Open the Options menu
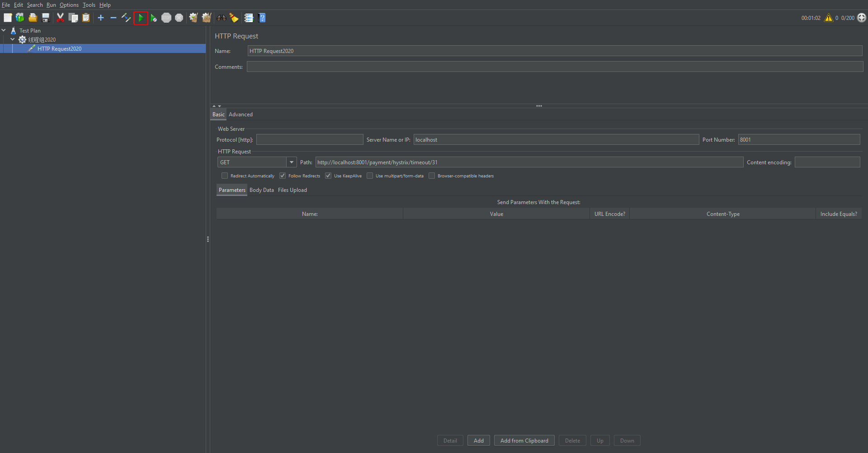 coord(69,5)
